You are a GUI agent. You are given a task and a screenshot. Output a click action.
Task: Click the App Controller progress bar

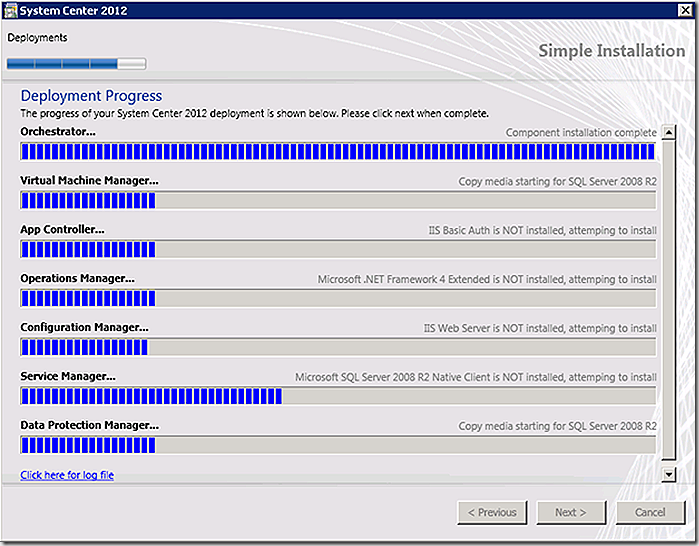[x=338, y=249]
